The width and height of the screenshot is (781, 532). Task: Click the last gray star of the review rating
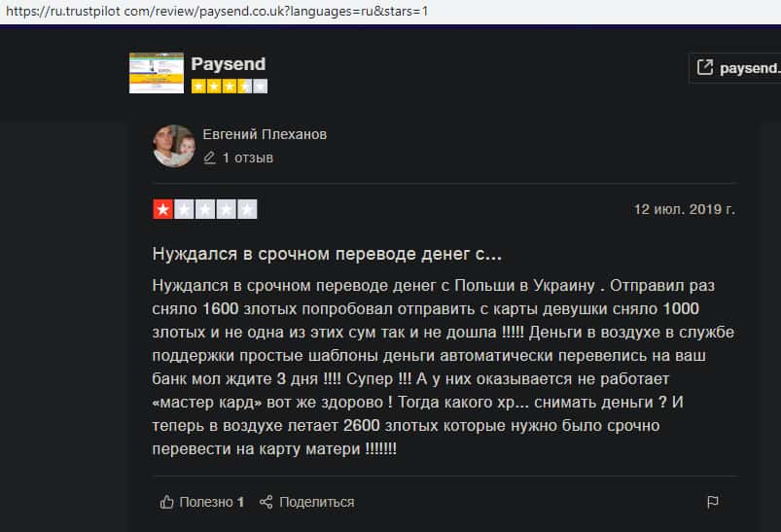(x=247, y=209)
